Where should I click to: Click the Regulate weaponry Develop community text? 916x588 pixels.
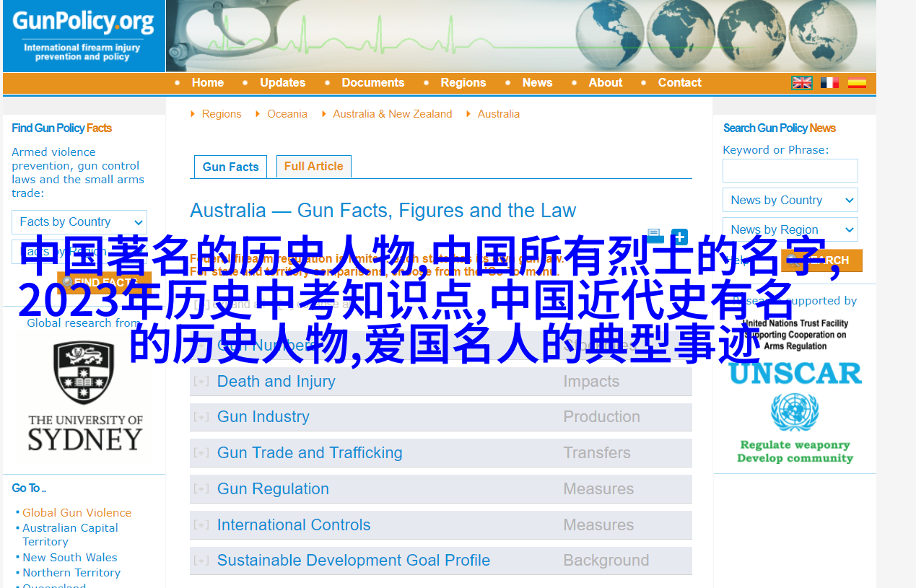pos(795,452)
